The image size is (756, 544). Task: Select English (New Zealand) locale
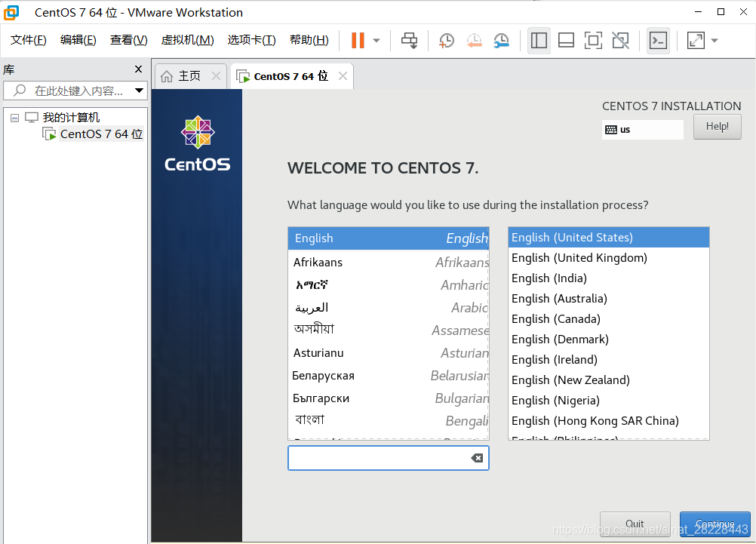coord(608,380)
